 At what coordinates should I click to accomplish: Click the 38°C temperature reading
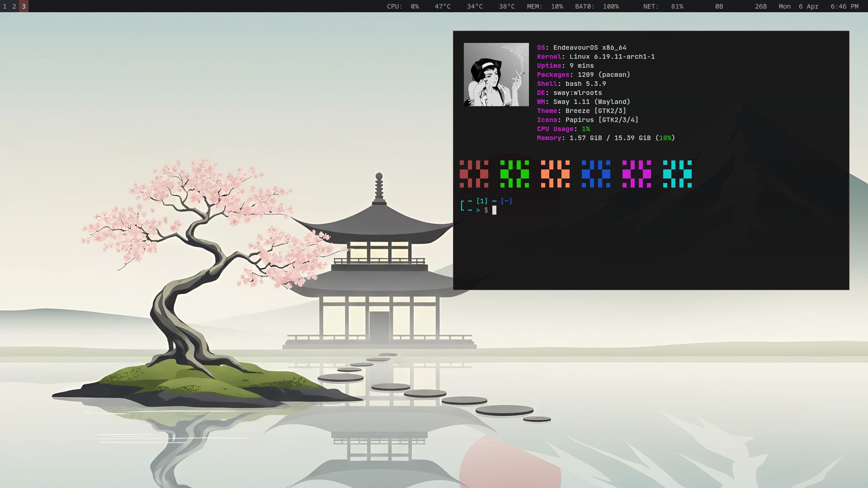pyautogui.click(x=506, y=6)
